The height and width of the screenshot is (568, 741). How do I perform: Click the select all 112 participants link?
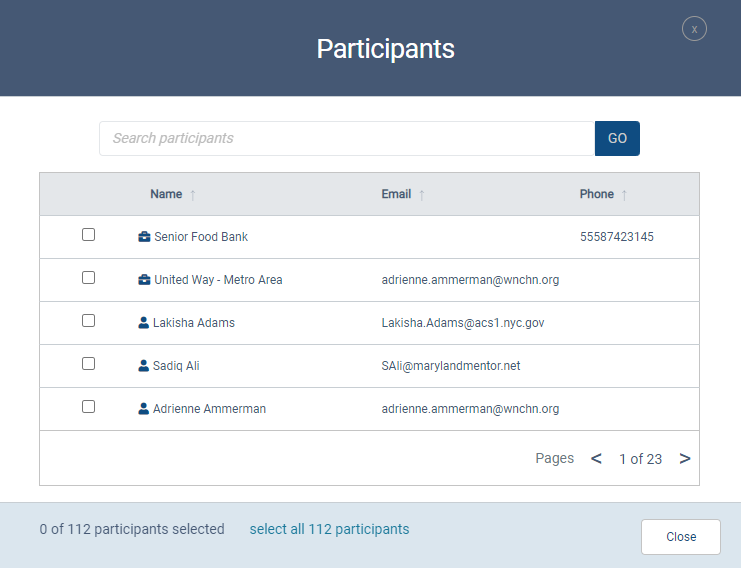(329, 529)
